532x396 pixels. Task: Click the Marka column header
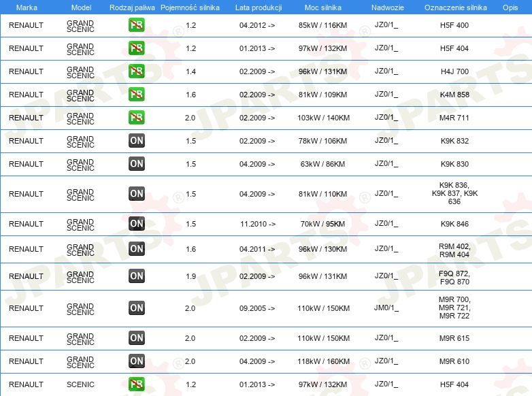27,7
